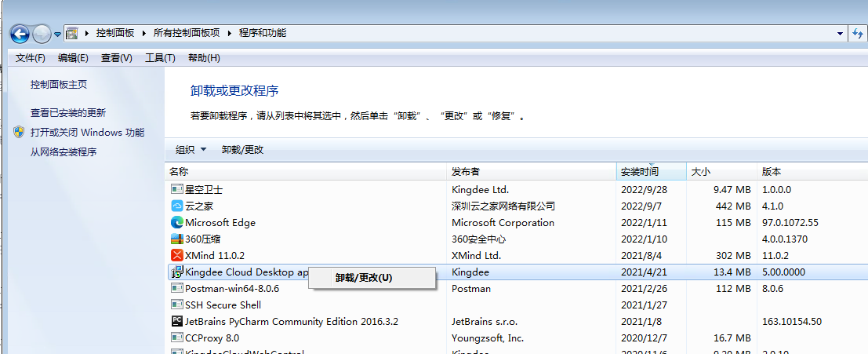
Task: Click publisher Youngzsoft, Inc.
Action: click(488, 338)
